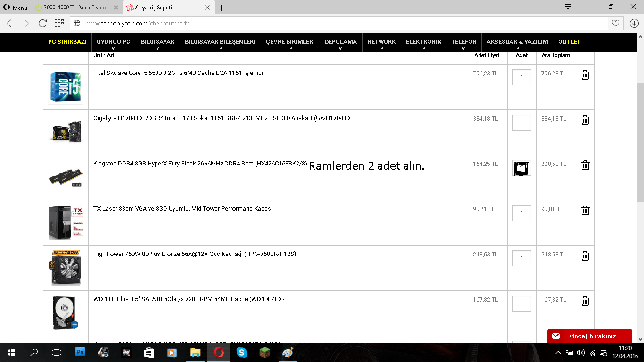Open the Opera tab menu icon
Viewport: 644px width, 362px height.
coord(568,7)
